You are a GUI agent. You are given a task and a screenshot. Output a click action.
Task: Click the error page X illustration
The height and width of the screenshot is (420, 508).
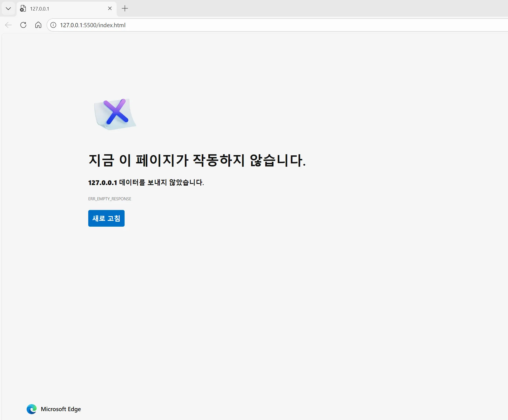[115, 114]
